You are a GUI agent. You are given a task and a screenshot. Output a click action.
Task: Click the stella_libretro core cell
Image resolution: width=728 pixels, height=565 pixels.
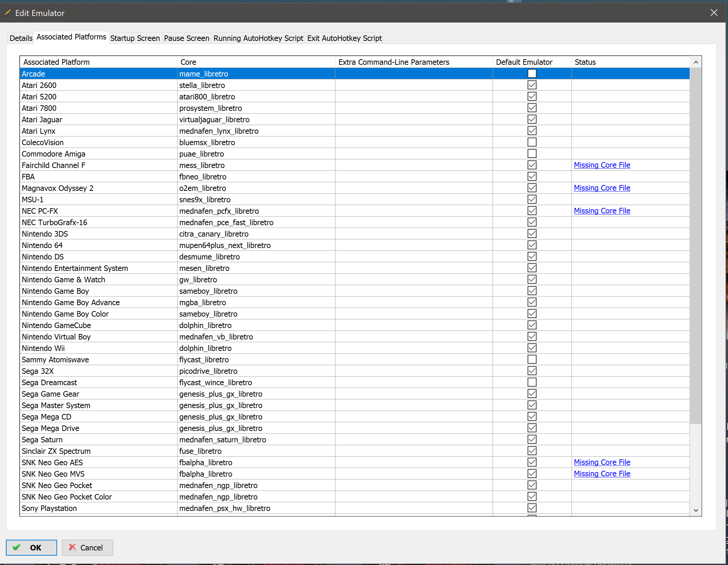256,85
